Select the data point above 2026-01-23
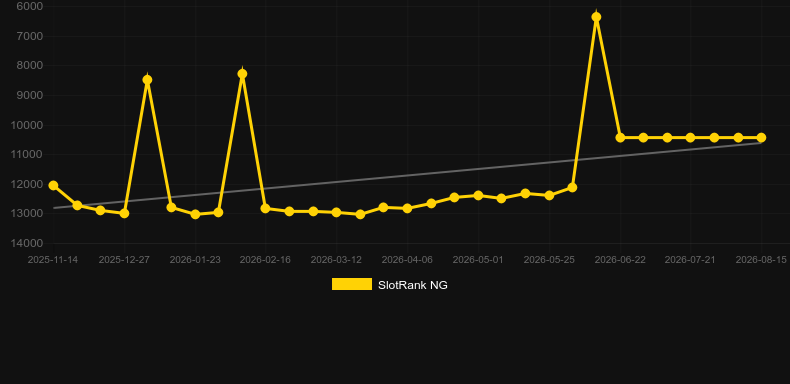Viewport: 790px width, 384px height. (195, 214)
